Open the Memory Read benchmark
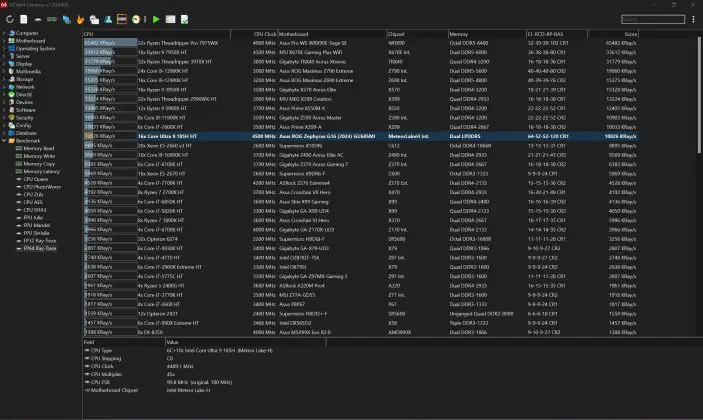Image resolution: width=703 pixels, height=420 pixels. [39, 148]
